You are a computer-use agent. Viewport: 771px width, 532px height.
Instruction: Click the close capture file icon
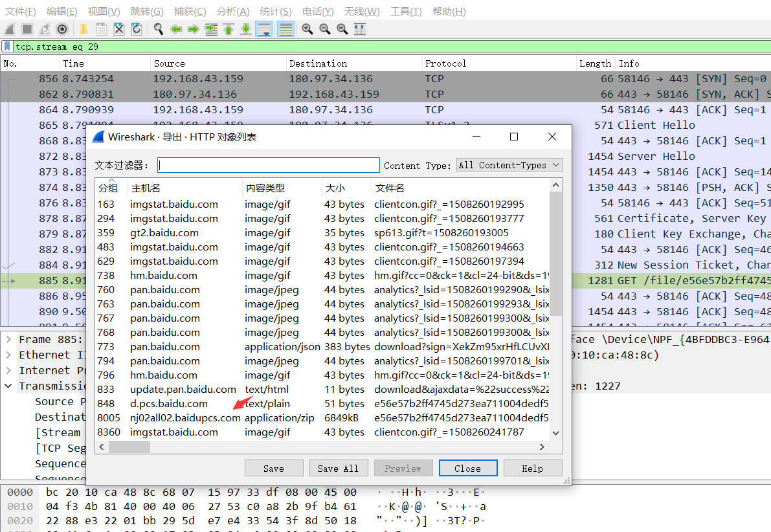click(x=119, y=30)
